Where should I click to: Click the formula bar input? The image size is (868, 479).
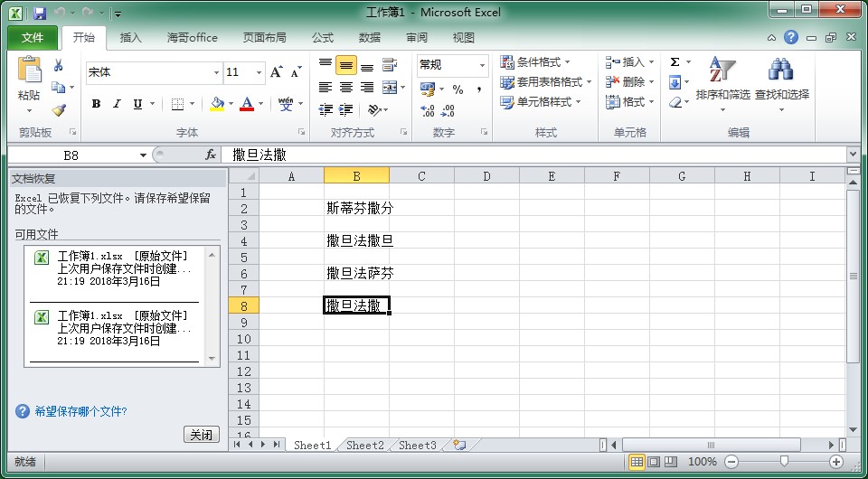[533, 155]
